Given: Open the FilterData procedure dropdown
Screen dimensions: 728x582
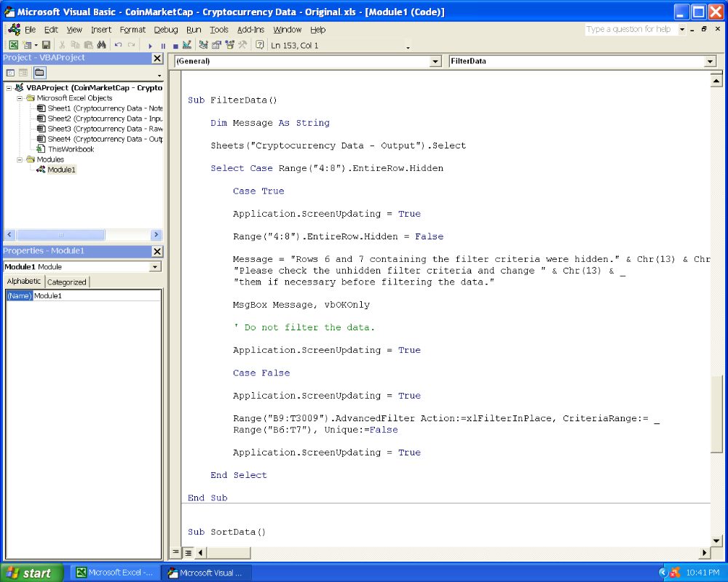Looking at the screenshot, I should (x=710, y=61).
